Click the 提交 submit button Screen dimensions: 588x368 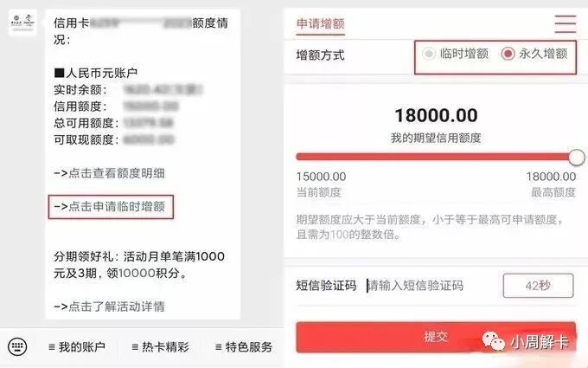click(x=436, y=337)
